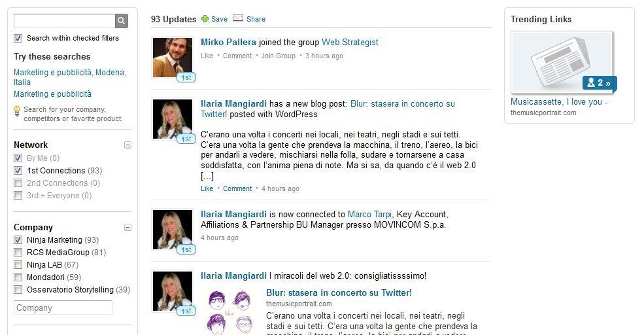Open Mirko Pallera's profile photo

tap(173, 58)
